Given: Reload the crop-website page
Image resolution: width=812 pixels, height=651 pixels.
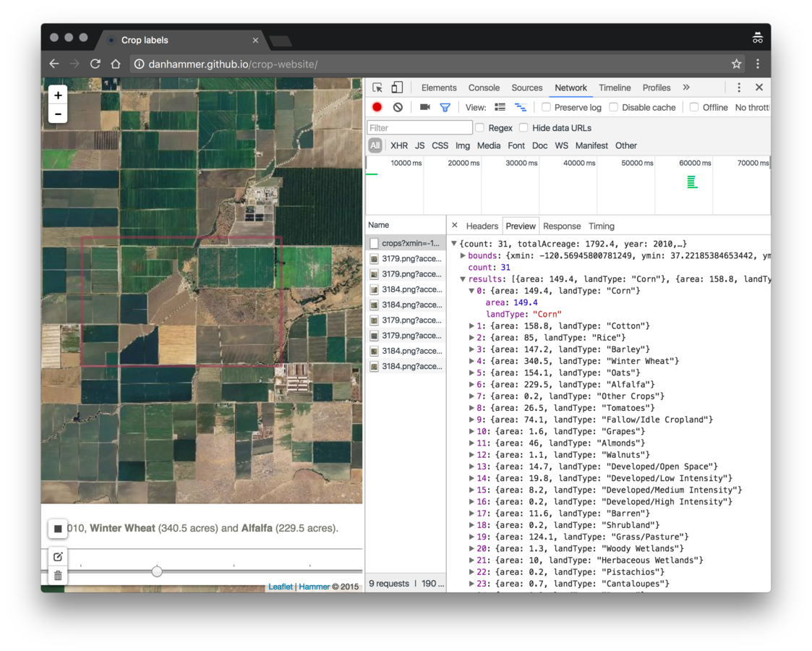Looking at the screenshot, I should tap(95, 64).
